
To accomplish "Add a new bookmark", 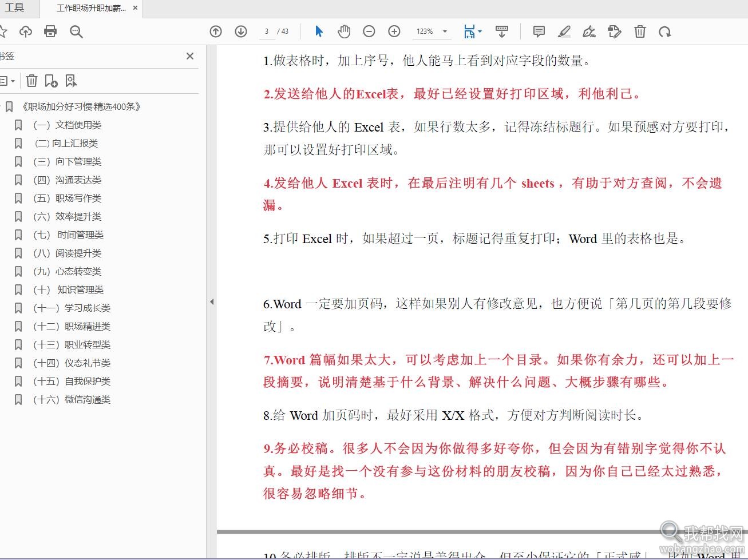I will click(x=51, y=81).
